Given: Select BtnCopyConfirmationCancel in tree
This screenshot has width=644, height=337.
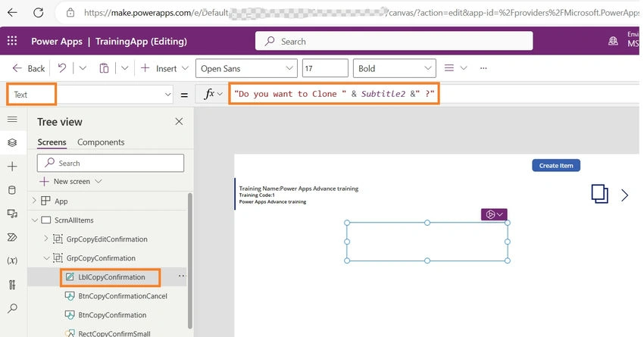Looking at the screenshot, I should [123, 296].
